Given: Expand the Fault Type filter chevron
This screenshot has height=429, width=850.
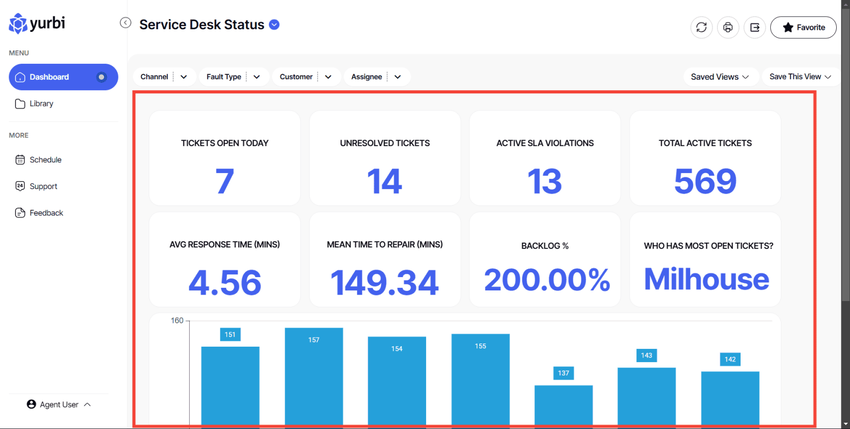Looking at the screenshot, I should coord(257,77).
